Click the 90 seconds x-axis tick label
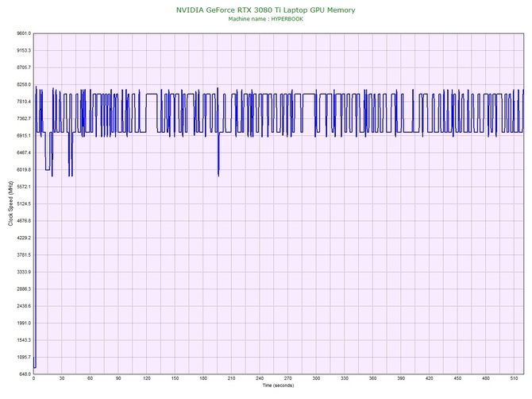Image resolution: width=532 pixels, height=399 pixels. click(x=118, y=378)
